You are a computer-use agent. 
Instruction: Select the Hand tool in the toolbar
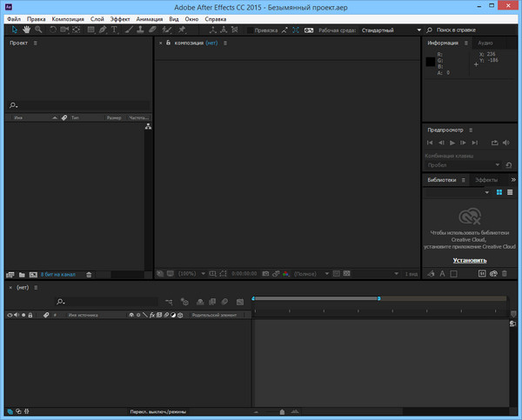[x=25, y=30]
